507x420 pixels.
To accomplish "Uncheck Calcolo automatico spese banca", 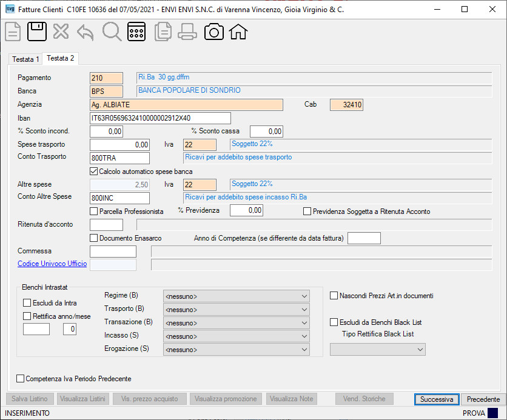I will 94,172.
